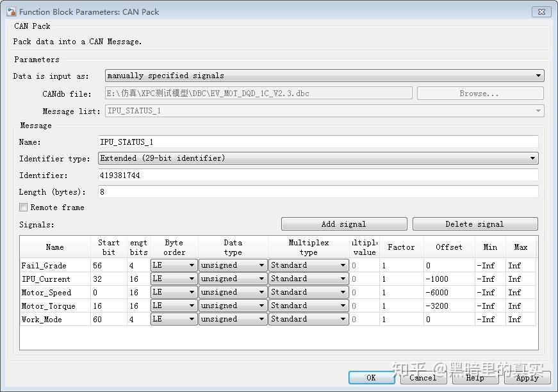Viewport: 558px width, 392px height.
Task: Click the Identifier input field showing 419381744
Action: pyautogui.click(x=318, y=175)
